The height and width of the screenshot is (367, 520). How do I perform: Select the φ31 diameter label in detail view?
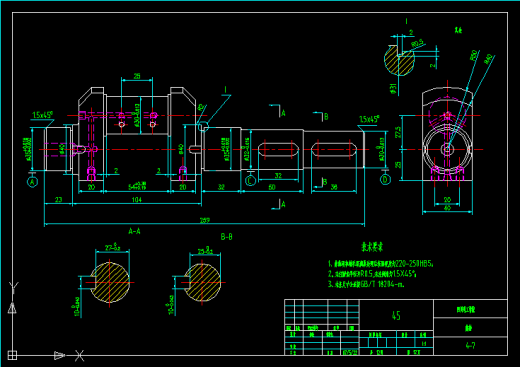click(x=394, y=88)
